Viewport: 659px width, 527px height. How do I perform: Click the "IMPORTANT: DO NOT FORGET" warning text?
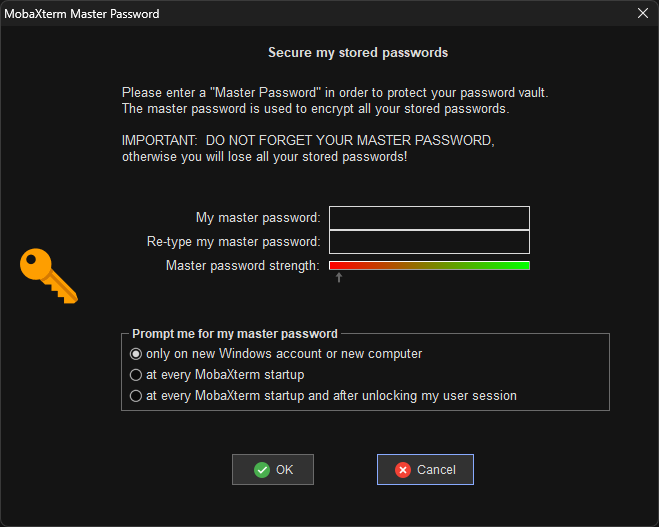click(308, 141)
